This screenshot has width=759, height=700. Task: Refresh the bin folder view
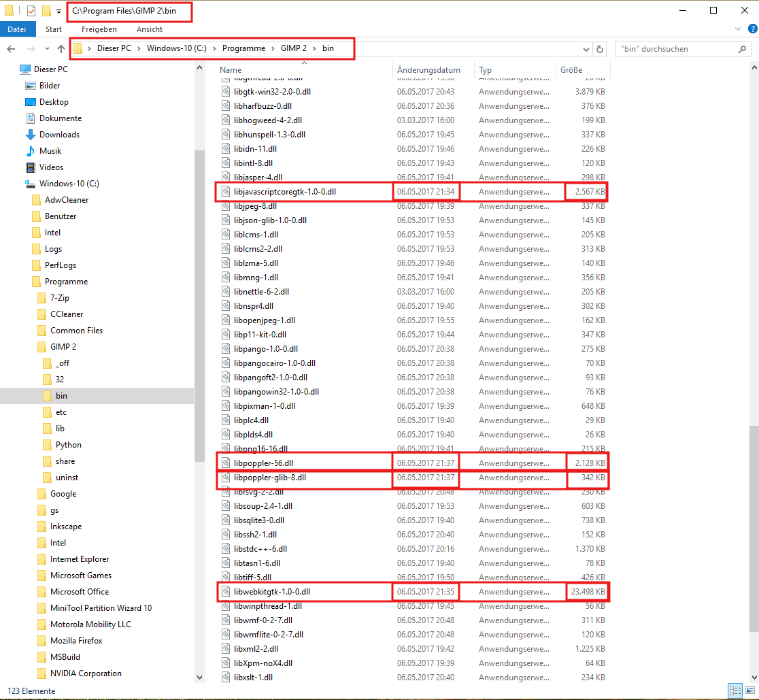pyautogui.click(x=600, y=49)
